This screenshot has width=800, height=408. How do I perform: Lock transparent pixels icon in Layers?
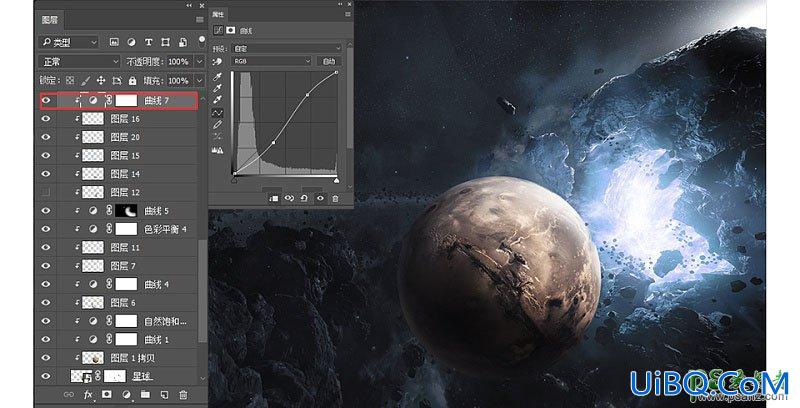coord(70,81)
